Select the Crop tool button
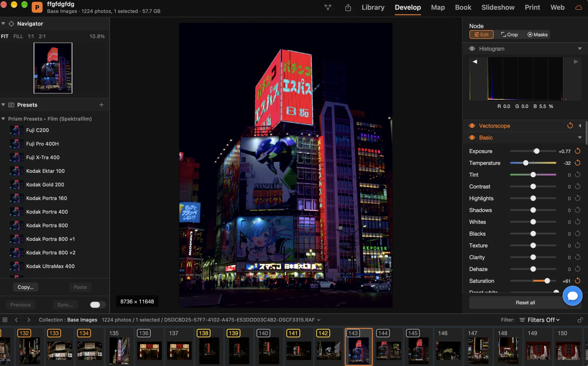 (509, 35)
